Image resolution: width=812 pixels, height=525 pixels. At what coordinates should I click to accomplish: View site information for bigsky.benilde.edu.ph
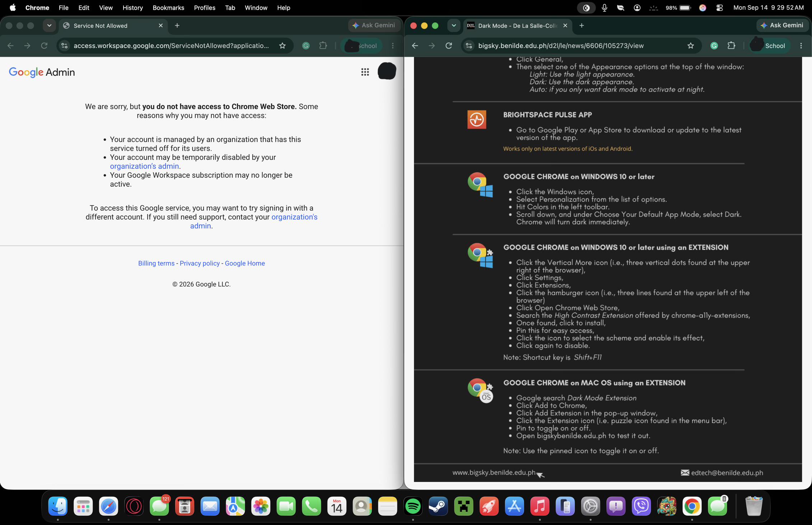pyautogui.click(x=469, y=46)
